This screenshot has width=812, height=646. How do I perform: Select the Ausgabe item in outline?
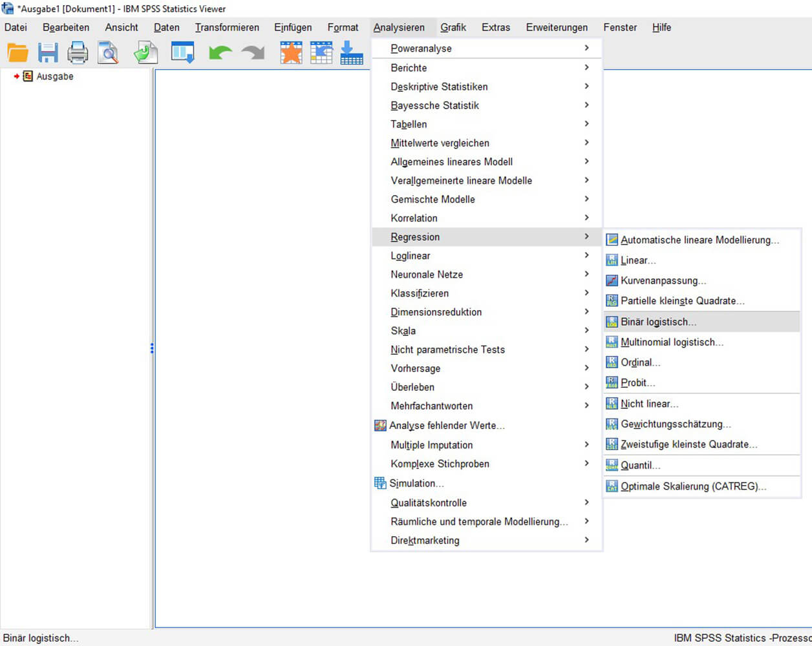54,76
